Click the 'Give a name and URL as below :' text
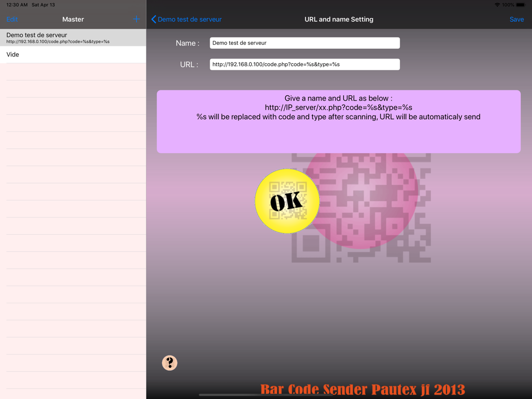Screen dimensions: 532x399 coord(338,98)
